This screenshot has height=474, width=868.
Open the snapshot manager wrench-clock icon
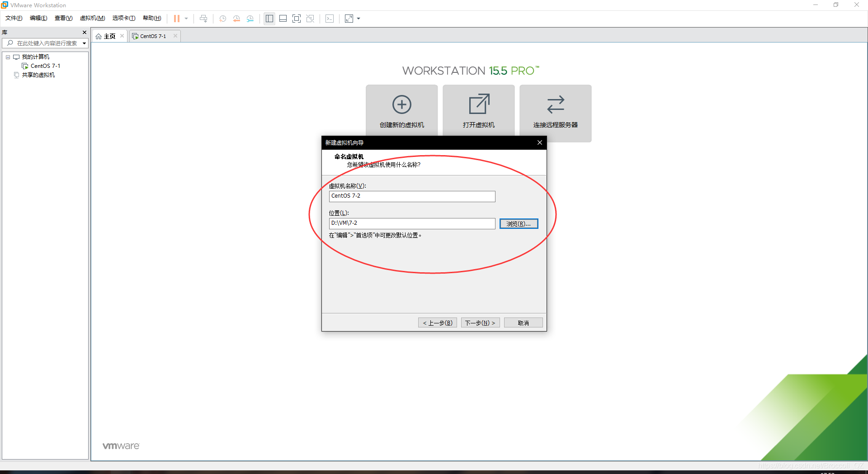pyautogui.click(x=250, y=19)
